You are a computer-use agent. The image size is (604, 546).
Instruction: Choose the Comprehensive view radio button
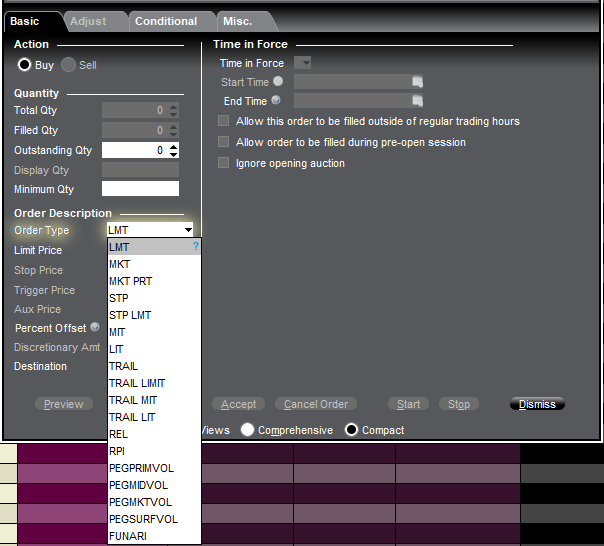tap(247, 429)
